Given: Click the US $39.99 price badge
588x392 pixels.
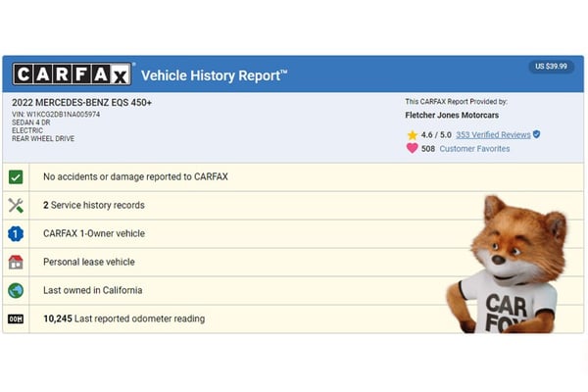Looking at the screenshot, I should tap(551, 67).
